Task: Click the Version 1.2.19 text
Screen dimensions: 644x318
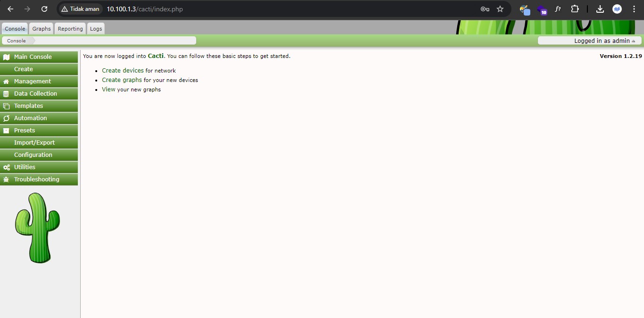Action: coord(621,56)
